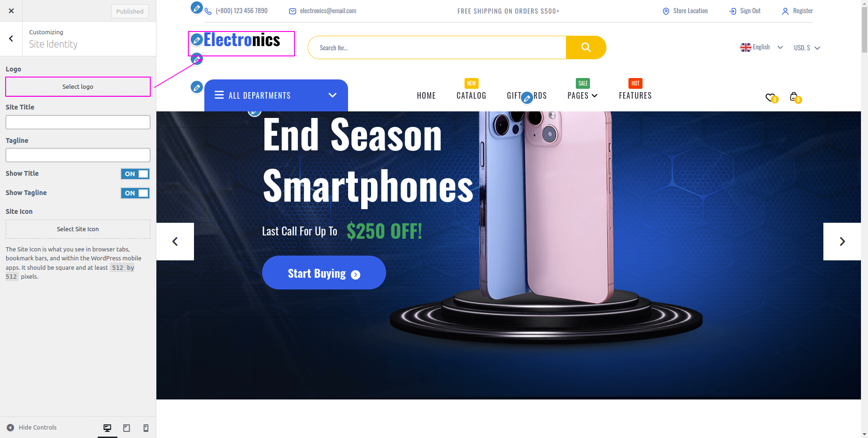Turn off Show Tagline switch
The height and width of the screenshot is (438, 868).
pyautogui.click(x=135, y=193)
